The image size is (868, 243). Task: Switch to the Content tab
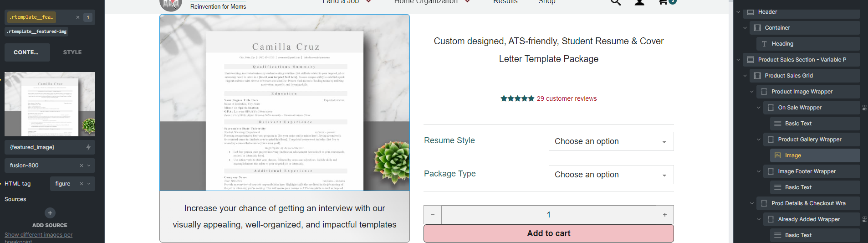27,52
